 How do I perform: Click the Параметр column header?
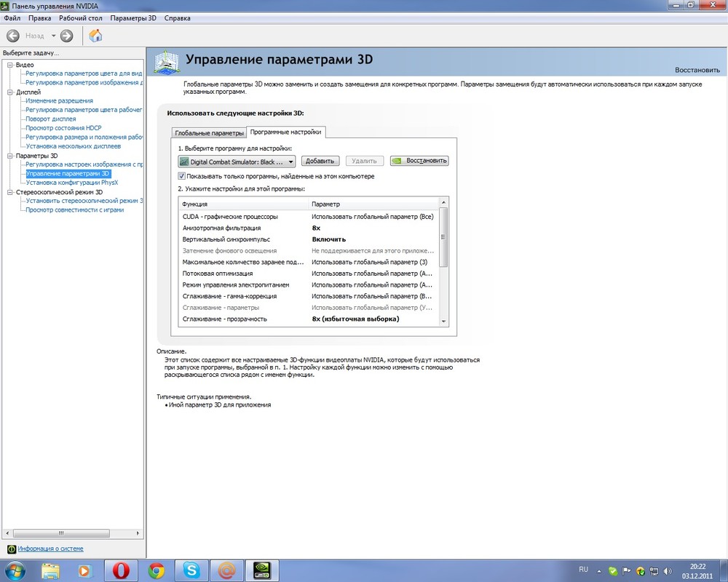(x=373, y=204)
